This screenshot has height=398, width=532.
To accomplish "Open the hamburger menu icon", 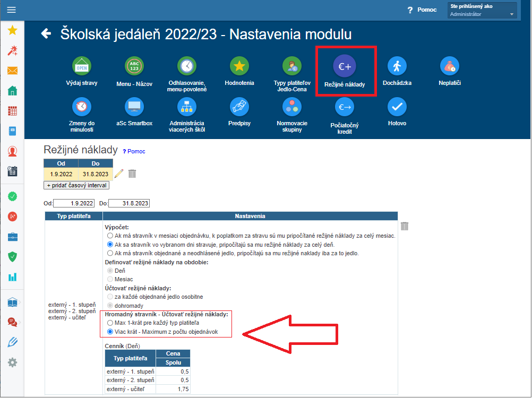I will (12, 10).
